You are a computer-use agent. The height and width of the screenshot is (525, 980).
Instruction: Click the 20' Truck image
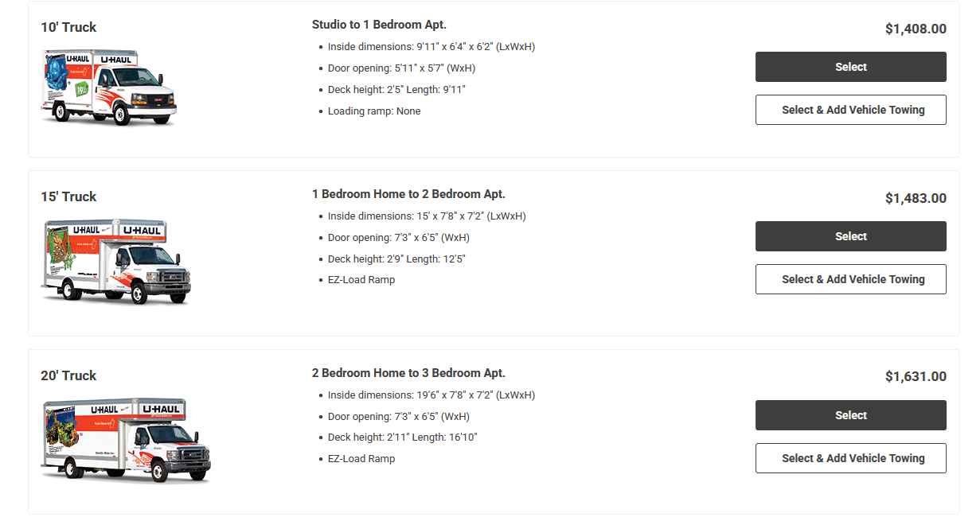[125, 441]
